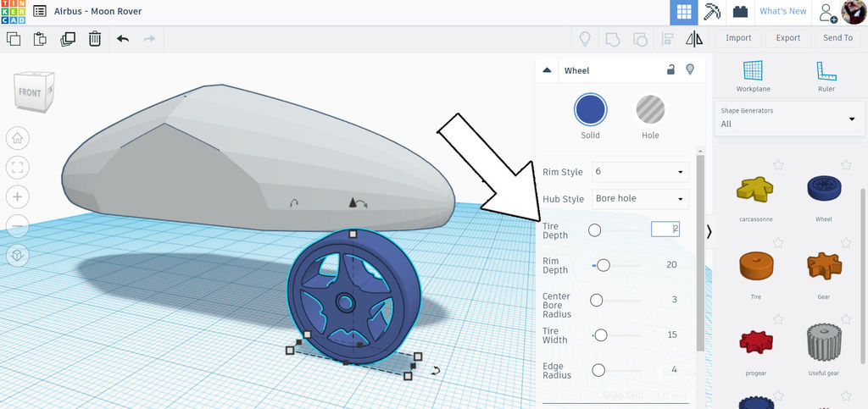The height and width of the screenshot is (409, 868).
Task: Switch to the 3D design grid view icon
Action: pos(684,12)
